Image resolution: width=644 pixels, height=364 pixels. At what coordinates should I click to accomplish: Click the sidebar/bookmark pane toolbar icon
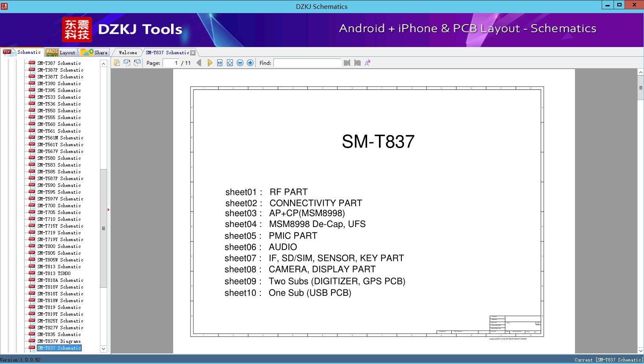(x=116, y=63)
